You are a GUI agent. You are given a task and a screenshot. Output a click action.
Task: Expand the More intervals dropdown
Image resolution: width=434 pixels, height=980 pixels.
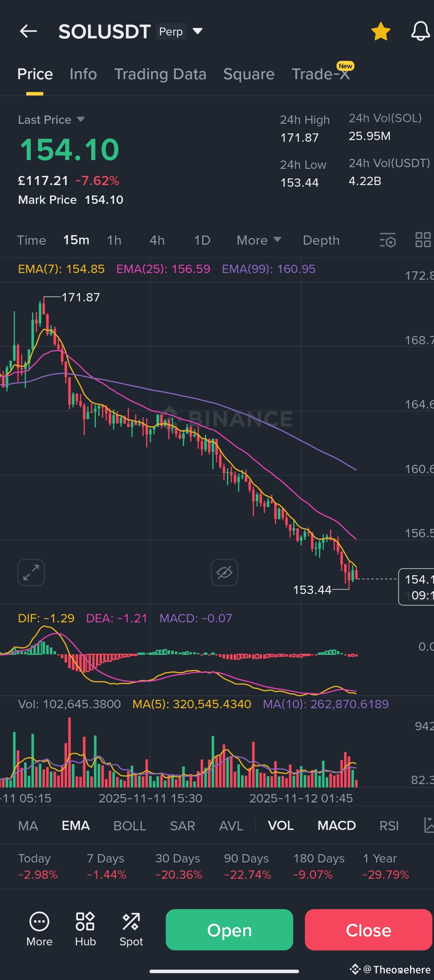coord(259,241)
